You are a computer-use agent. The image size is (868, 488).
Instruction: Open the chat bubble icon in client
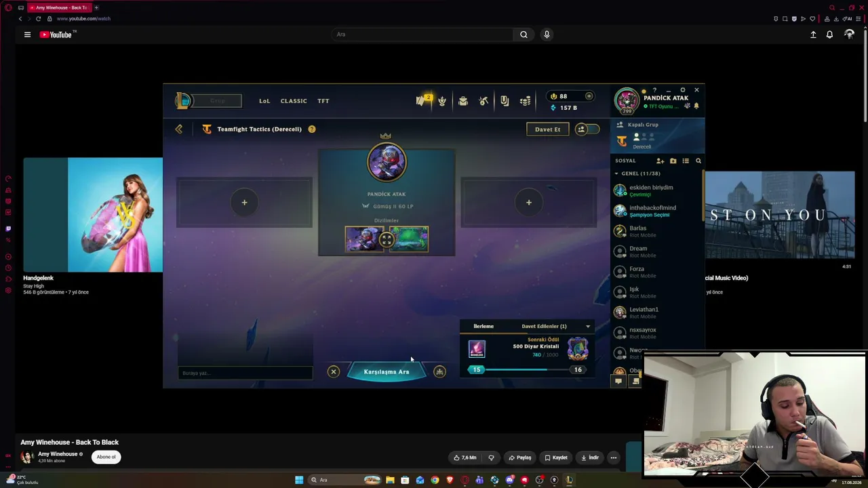(x=618, y=382)
